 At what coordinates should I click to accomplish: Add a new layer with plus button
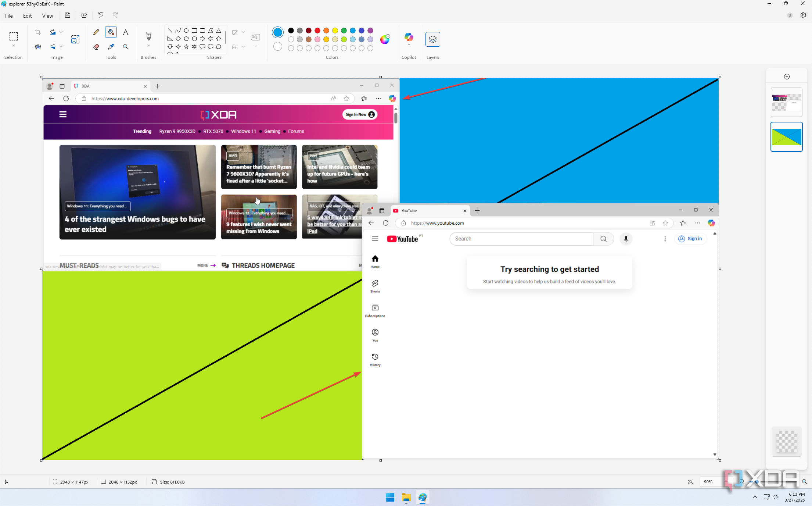(x=787, y=76)
